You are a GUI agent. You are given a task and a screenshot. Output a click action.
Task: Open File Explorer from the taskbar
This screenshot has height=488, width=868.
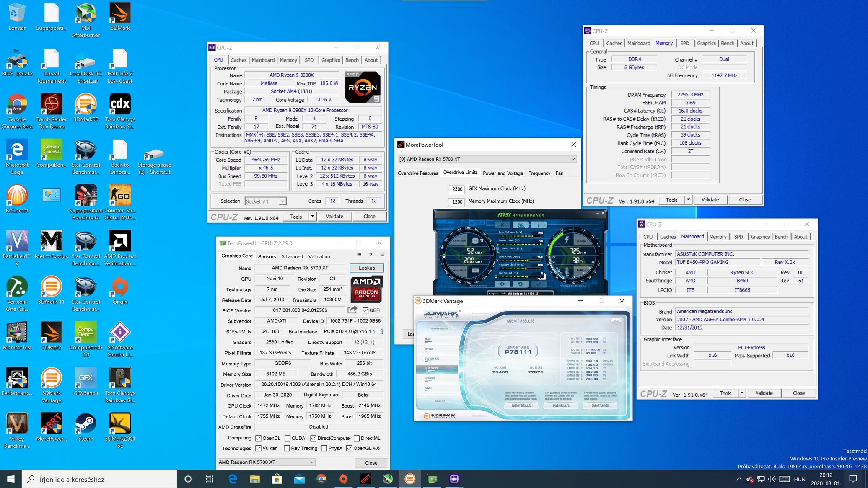(x=255, y=479)
